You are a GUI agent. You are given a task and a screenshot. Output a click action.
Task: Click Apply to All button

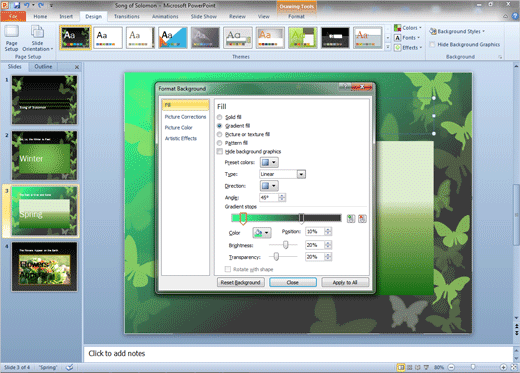(345, 282)
